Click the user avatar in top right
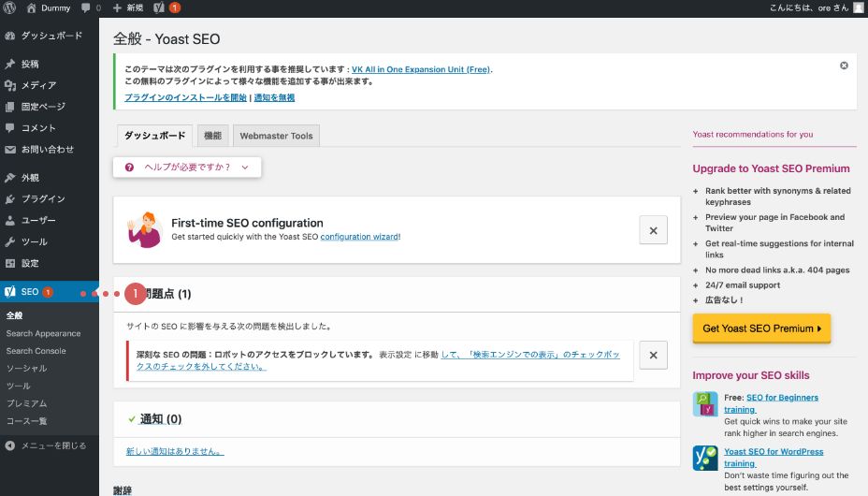The width and height of the screenshot is (868, 496). point(859,7)
